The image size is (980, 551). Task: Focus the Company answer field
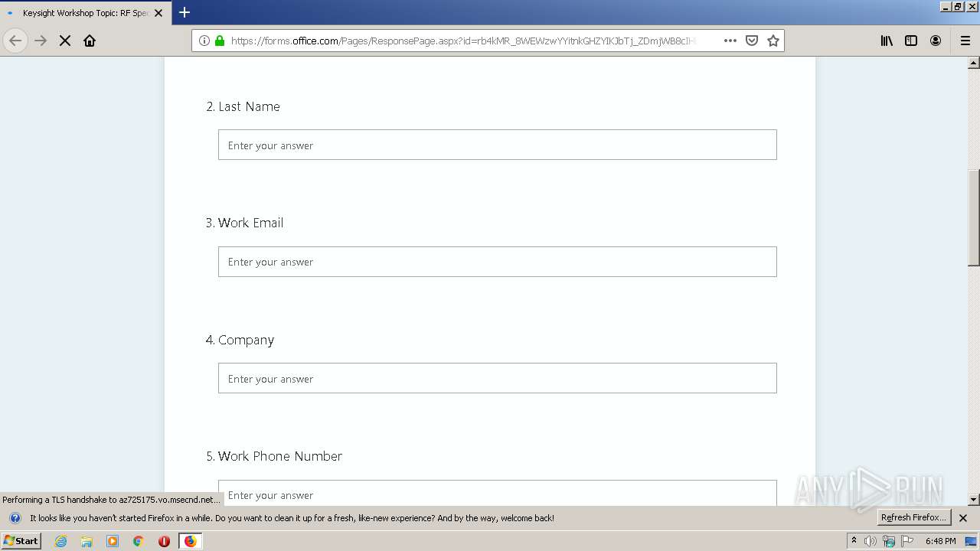point(498,378)
